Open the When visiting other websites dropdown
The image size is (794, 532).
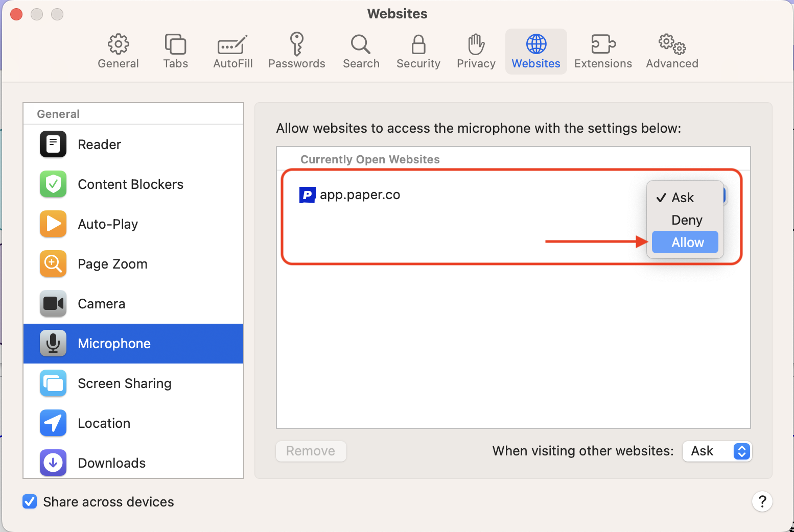click(717, 451)
